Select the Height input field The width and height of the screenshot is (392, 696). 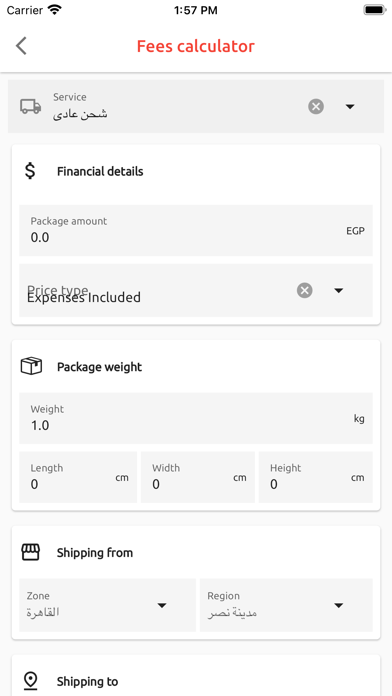click(316, 477)
